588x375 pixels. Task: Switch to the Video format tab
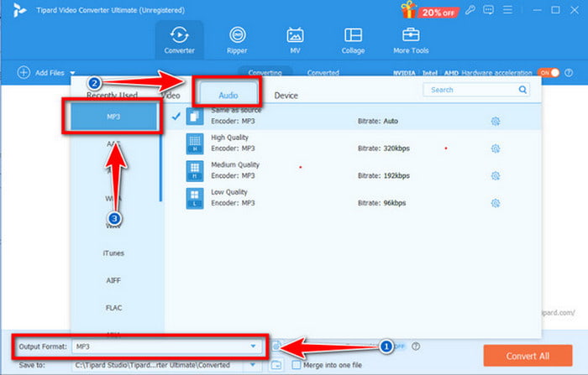171,96
